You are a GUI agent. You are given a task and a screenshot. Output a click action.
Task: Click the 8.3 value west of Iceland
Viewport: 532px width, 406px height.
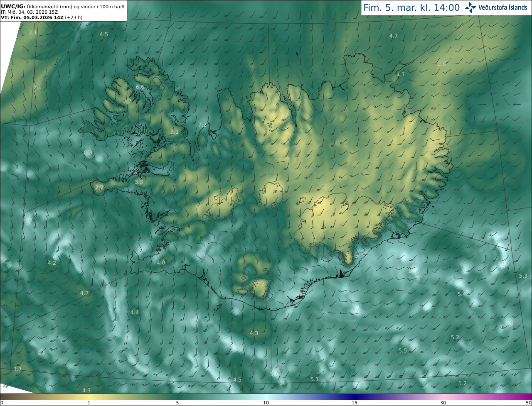88,153
